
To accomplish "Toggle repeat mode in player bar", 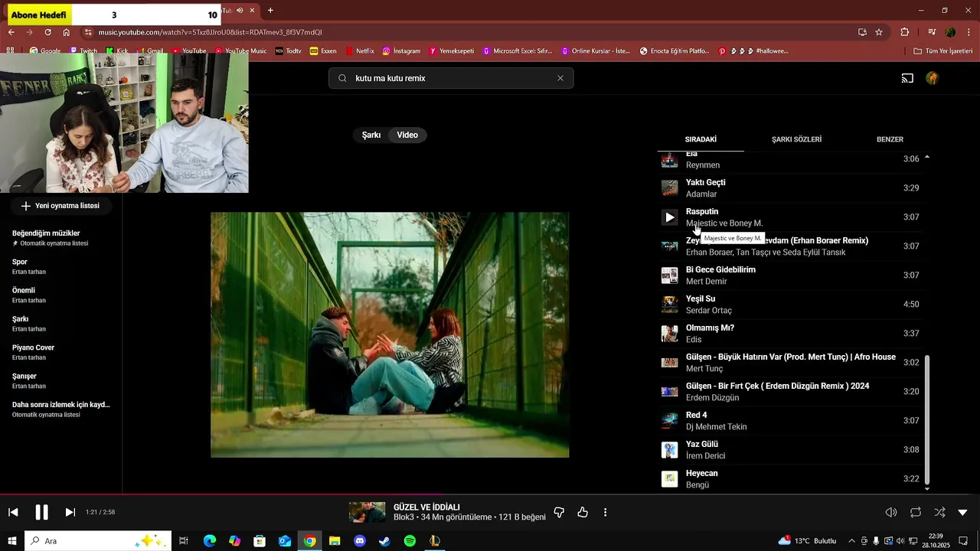I will click(916, 512).
